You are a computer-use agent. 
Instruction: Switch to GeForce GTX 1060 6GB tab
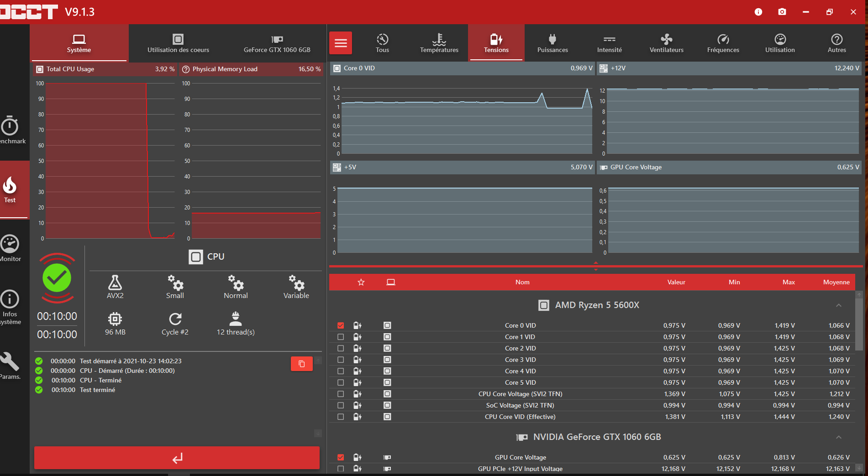pyautogui.click(x=277, y=43)
